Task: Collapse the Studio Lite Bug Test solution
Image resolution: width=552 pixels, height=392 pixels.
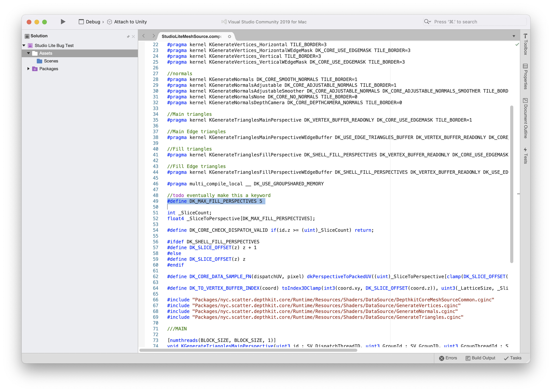Action: coord(24,45)
